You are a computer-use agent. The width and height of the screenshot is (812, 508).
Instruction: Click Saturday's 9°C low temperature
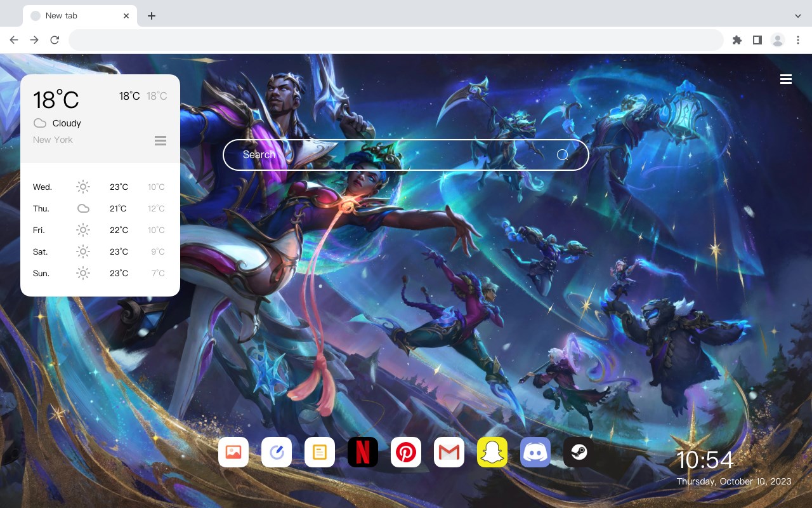(x=158, y=251)
